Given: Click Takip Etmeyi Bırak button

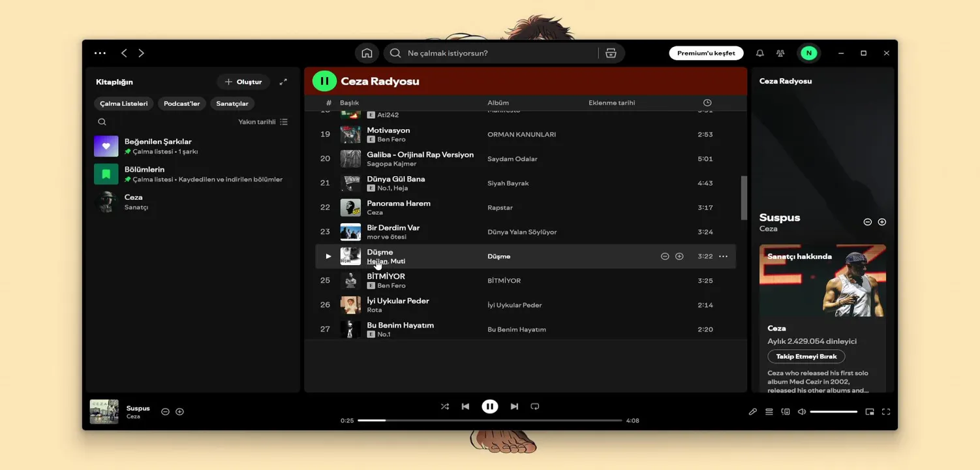Looking at the screenshot, I should (x=806, y=356).
